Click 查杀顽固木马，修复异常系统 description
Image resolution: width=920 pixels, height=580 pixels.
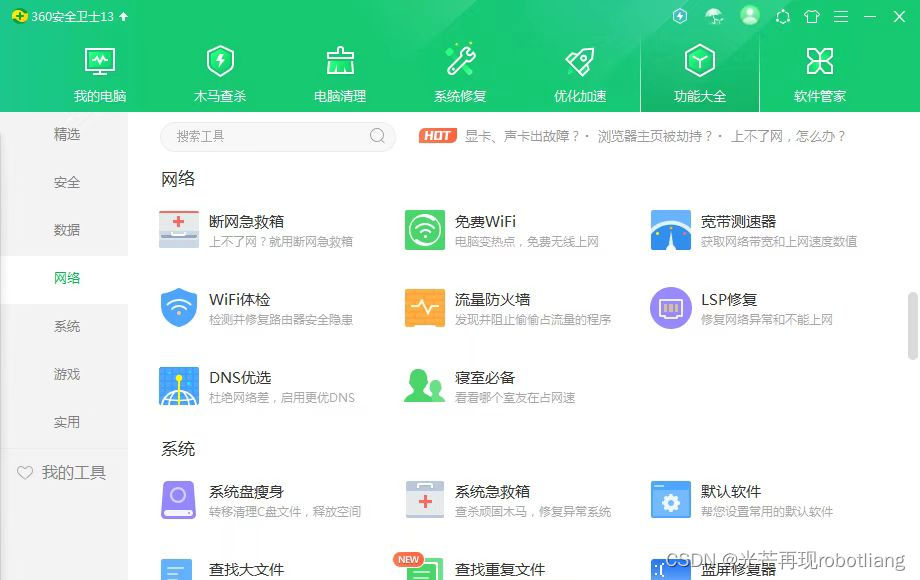(x=533, y=511)
